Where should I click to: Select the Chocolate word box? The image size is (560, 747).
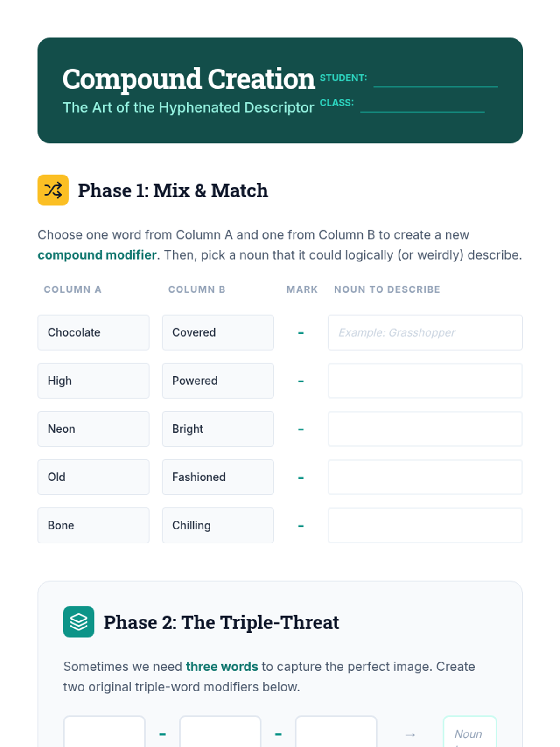[x=93, y=332]
